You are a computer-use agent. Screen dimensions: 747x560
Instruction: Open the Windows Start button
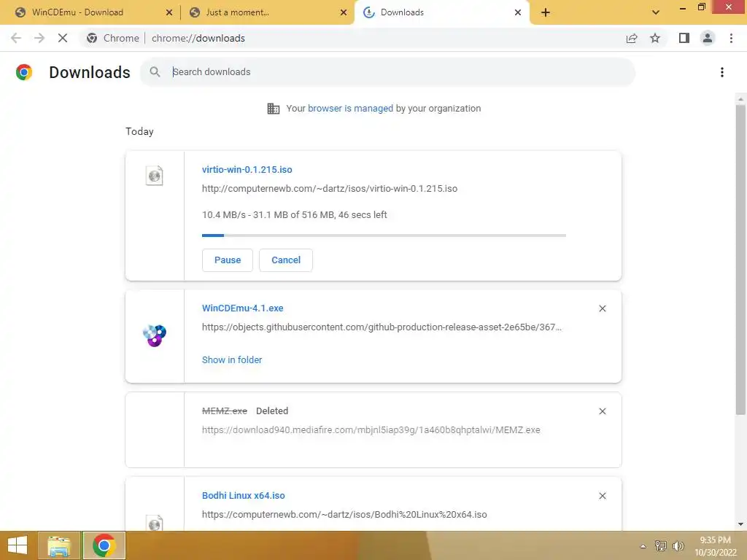coord(18,545)
